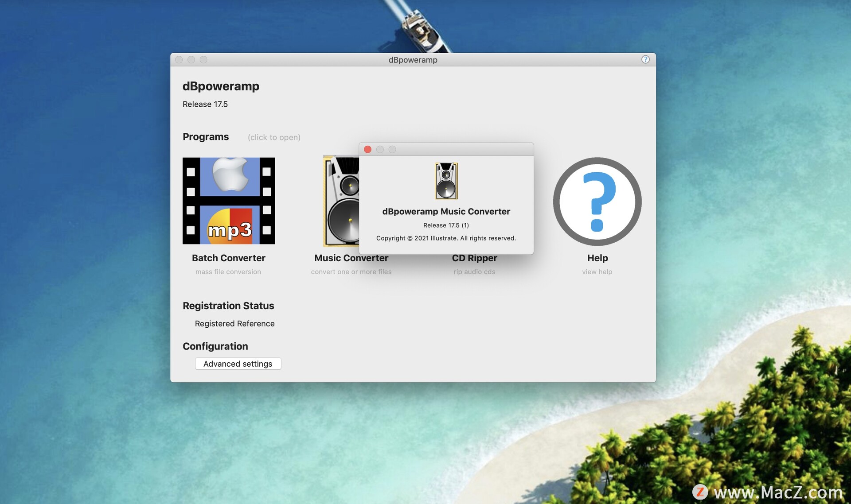Click the 'Release 17.5' text in main window
This screenshot has height=504, width=851.
(x=205, y=104)
